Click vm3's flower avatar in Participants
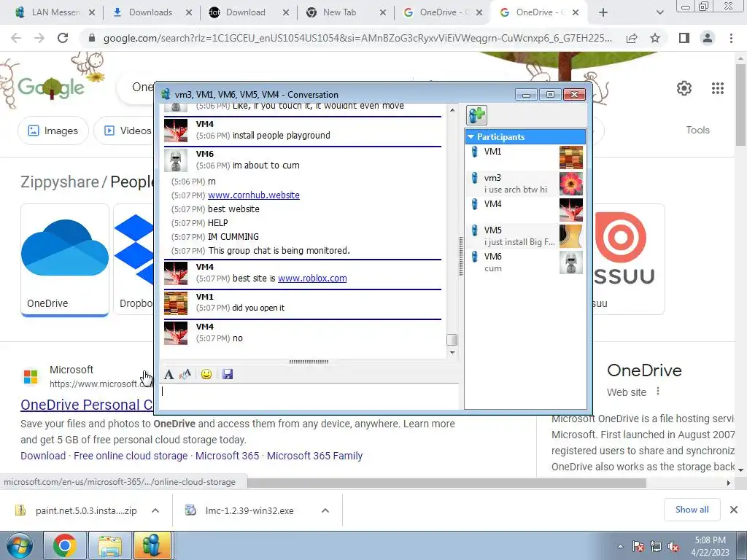747x560 pixels. tap(570, 184)
